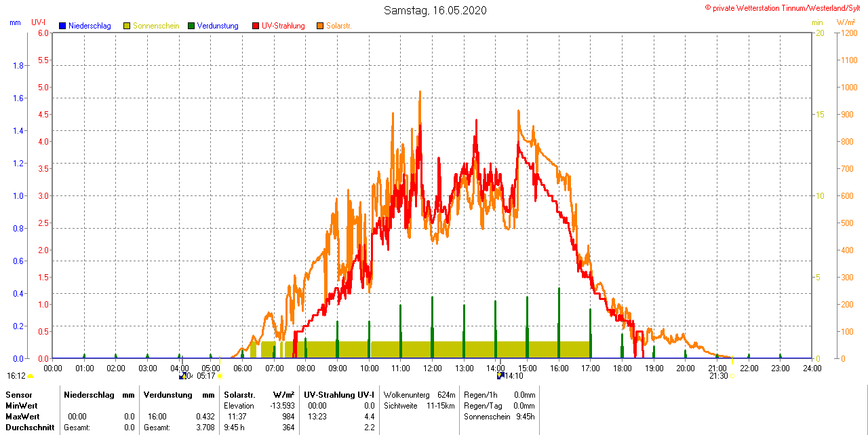Screen dimensions: 868x435
Task: Click the Solarstr. column header in table
Action: [239, 395]
